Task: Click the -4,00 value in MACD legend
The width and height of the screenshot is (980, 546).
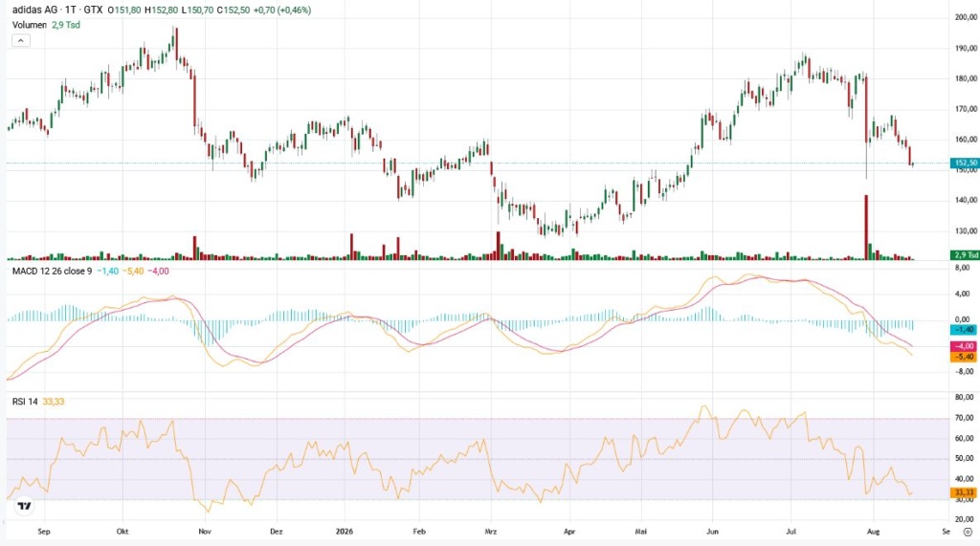Action: pyautogui.click(x=158, y=272)
